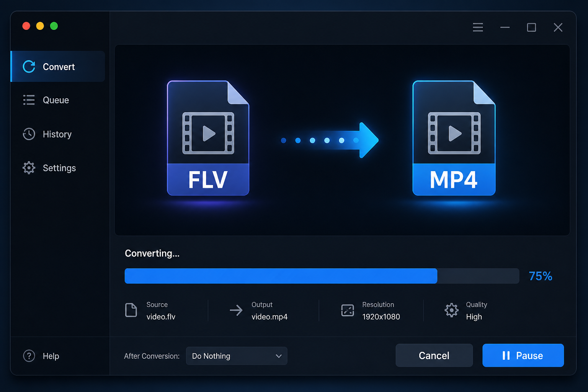This screenshot has width=588, height=392.
Task: Click the MP4 output file icon
Action: pos(454,138)
